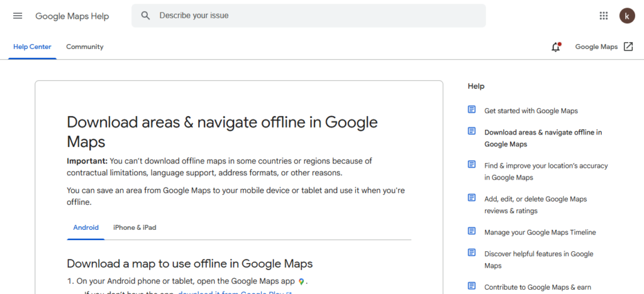Screen dimensions: 644x294
Task: Open Add, edit, or delete reviews & ratings link
Action: tap(536, 205)
